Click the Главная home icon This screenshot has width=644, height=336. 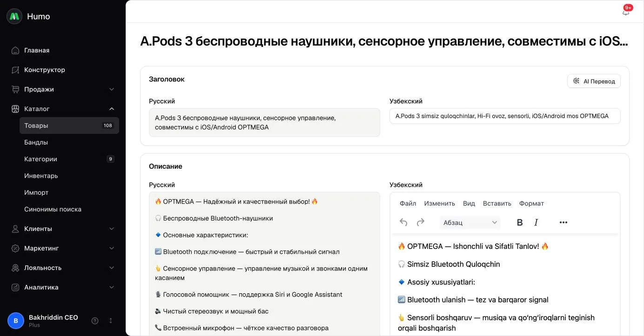[15, 50]
